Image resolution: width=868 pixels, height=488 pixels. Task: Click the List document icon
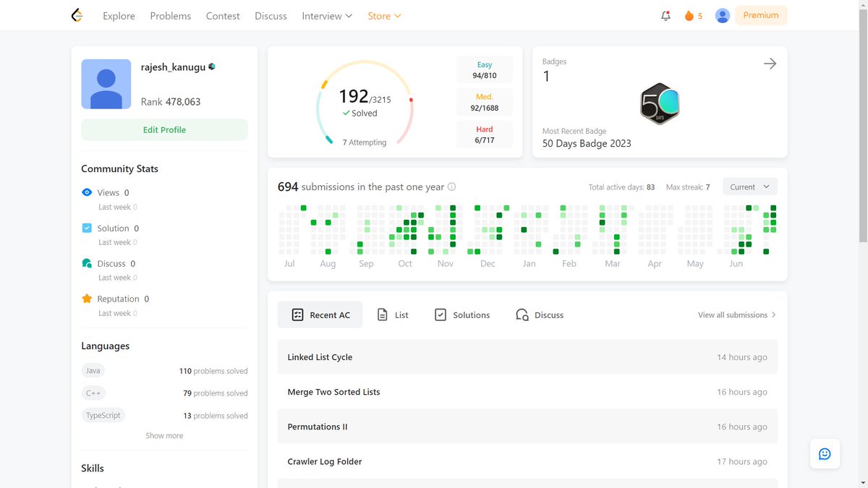click(383, 314)
